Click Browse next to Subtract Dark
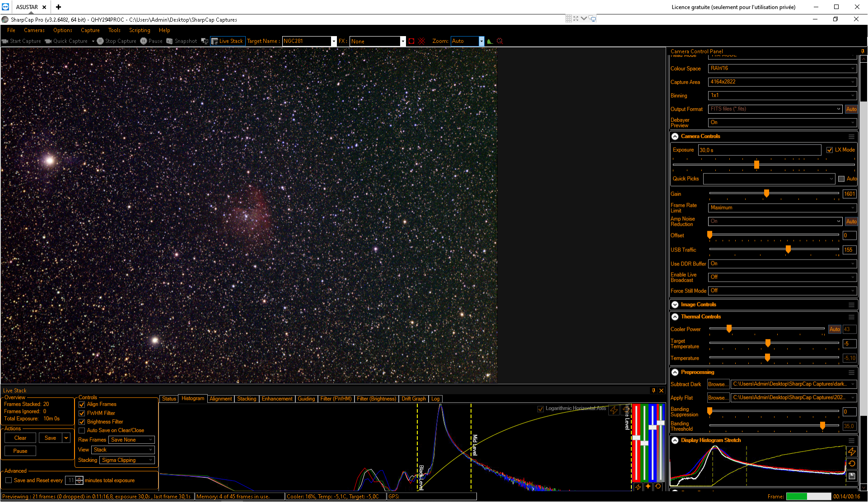This screenshot has height=502, width=868. [718, 384]
